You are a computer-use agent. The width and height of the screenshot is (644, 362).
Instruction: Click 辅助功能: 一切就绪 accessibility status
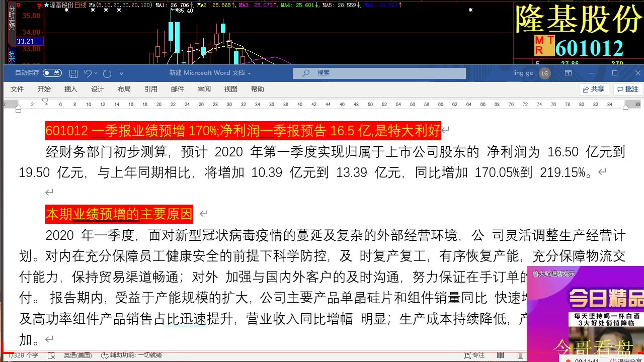tap(132, 355)
